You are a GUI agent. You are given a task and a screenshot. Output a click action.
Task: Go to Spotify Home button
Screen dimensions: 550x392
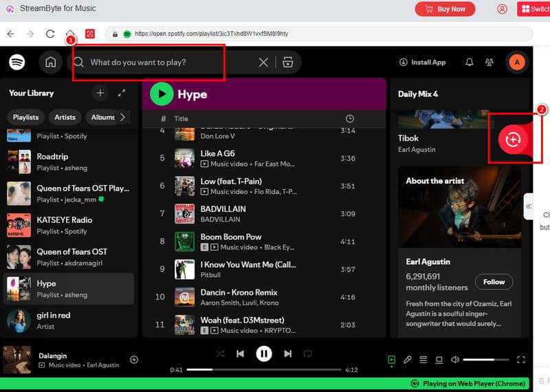(50, 62)
